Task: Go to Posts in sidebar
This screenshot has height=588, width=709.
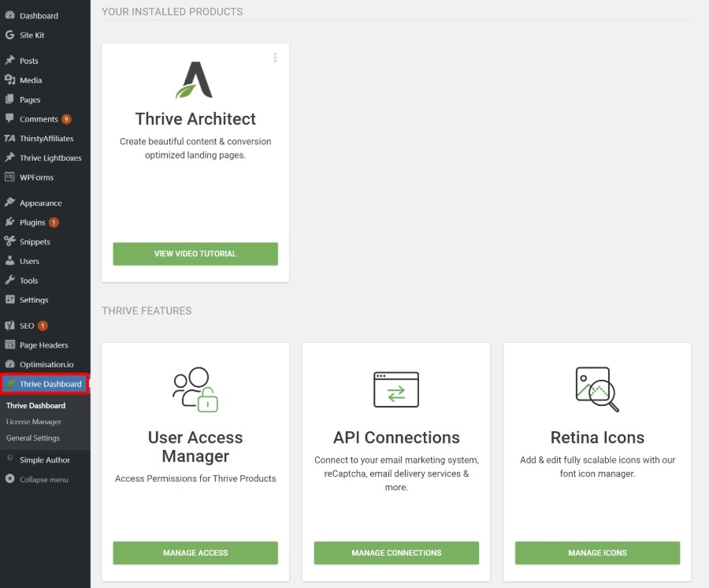Action: click(29, 61)
